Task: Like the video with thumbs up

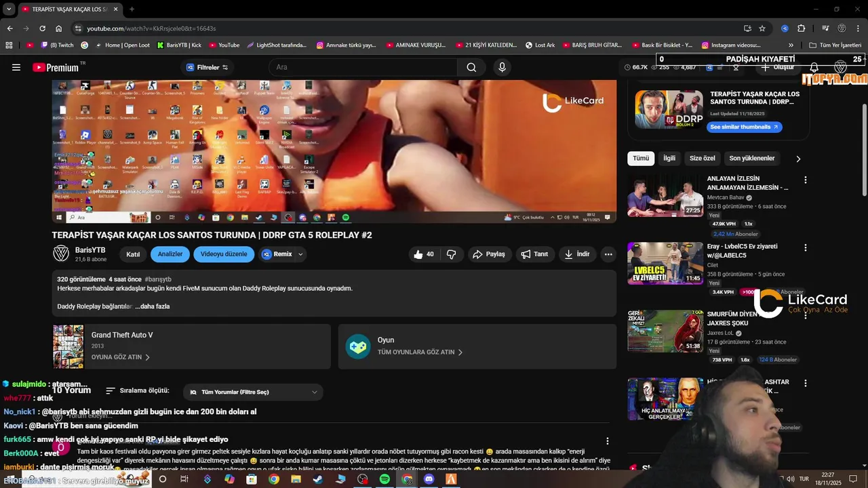Action: click(423, 254)
